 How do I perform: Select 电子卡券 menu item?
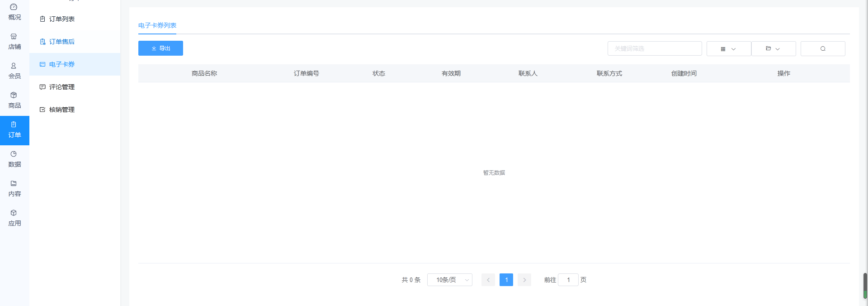[75, 64]
